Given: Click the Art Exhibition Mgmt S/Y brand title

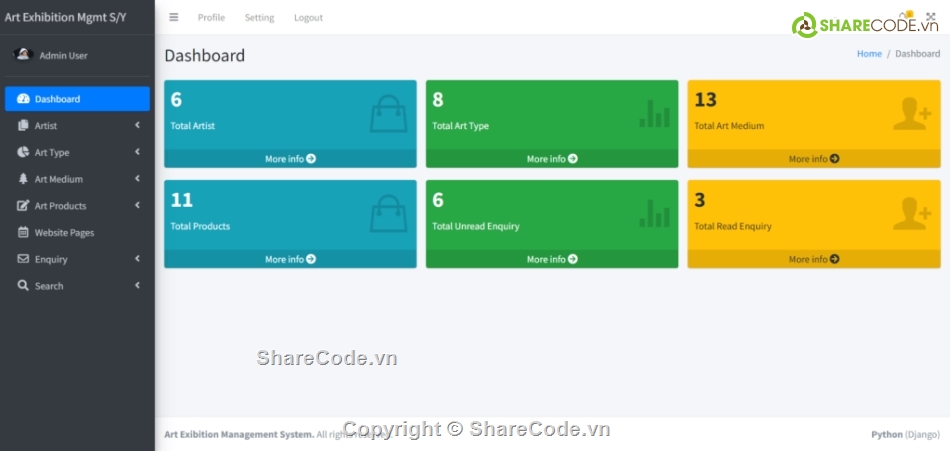Looking at the screenshot, I should coord(65,17).
